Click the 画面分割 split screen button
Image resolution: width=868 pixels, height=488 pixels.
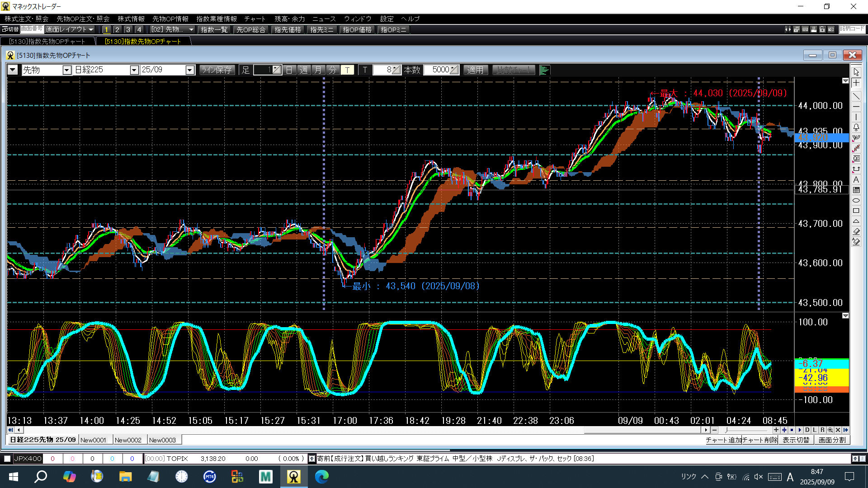click(x=832, y=440)
